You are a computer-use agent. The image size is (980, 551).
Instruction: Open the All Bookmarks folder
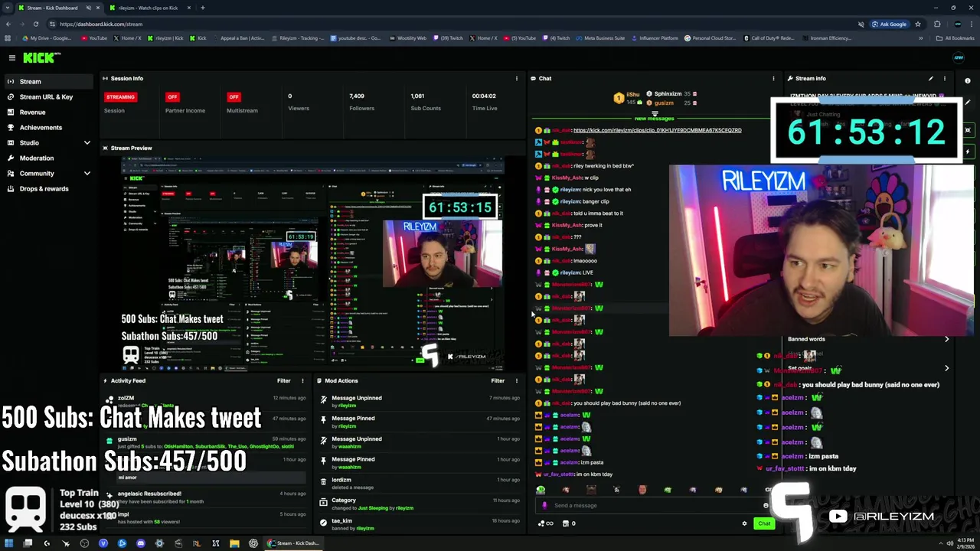click(955, 37)
